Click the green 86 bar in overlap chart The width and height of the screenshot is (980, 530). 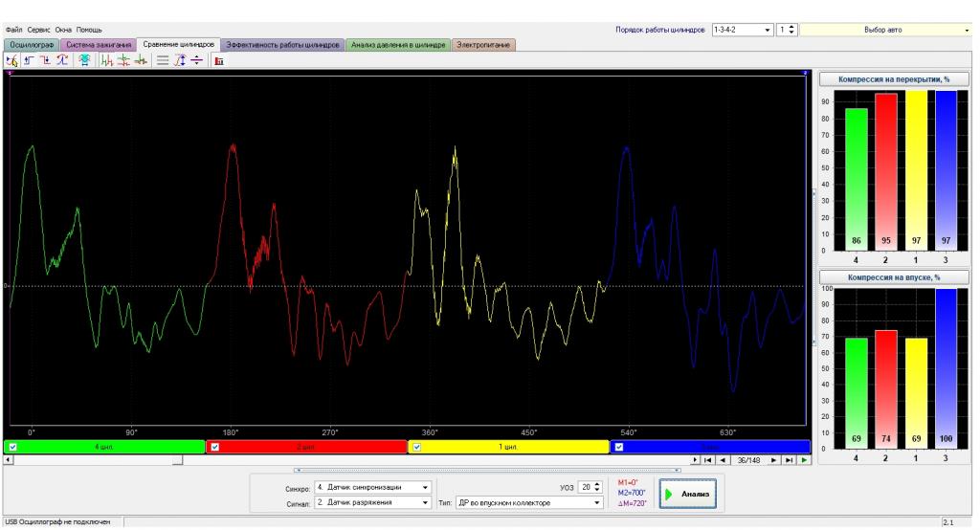coord(857,179)
